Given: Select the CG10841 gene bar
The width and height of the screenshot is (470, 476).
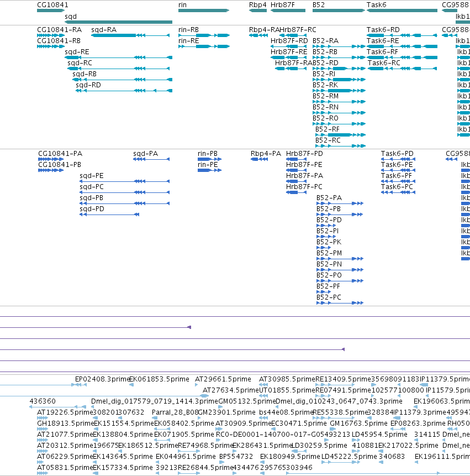Looking at the screenshot, I should pyautogui.click(x=51, y=11).
